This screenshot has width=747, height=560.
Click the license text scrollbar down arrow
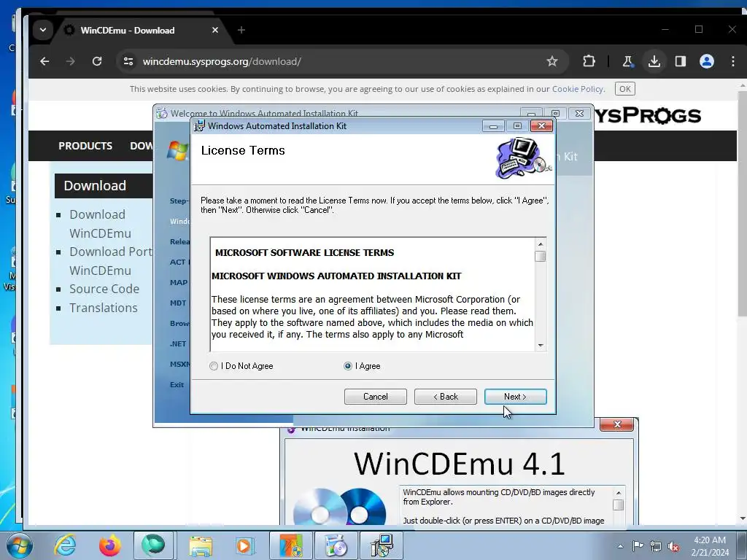(x=541, y=346)
